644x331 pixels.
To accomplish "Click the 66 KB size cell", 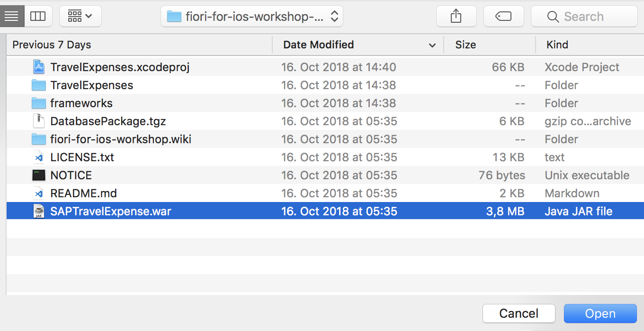I will (508, 67).
